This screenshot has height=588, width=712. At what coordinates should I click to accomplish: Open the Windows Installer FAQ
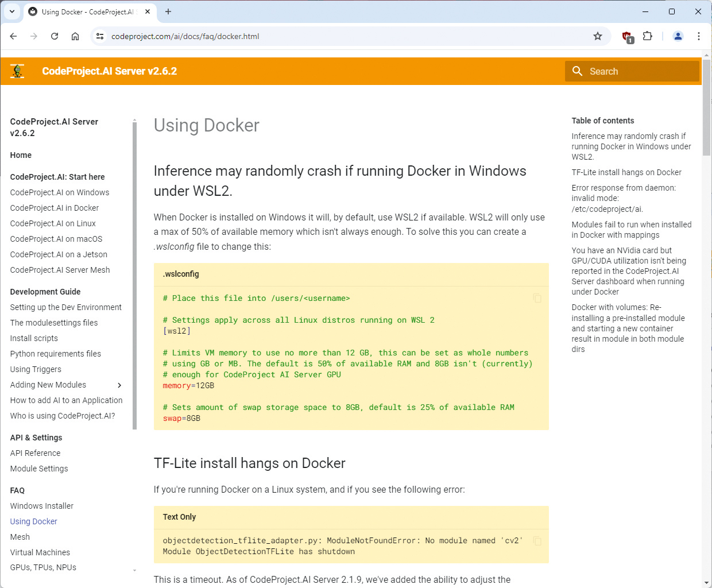[42, 506]
